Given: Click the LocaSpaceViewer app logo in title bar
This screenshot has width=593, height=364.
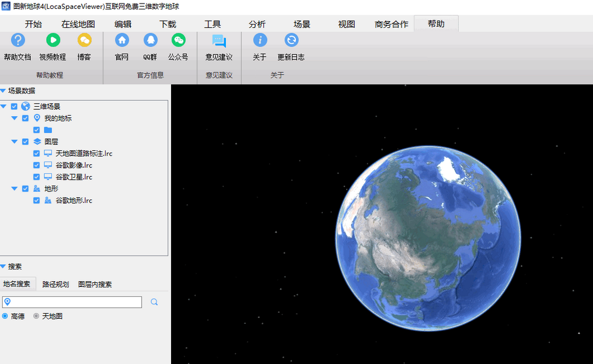Looking at the screenshot, I should [x=6, y=6].
